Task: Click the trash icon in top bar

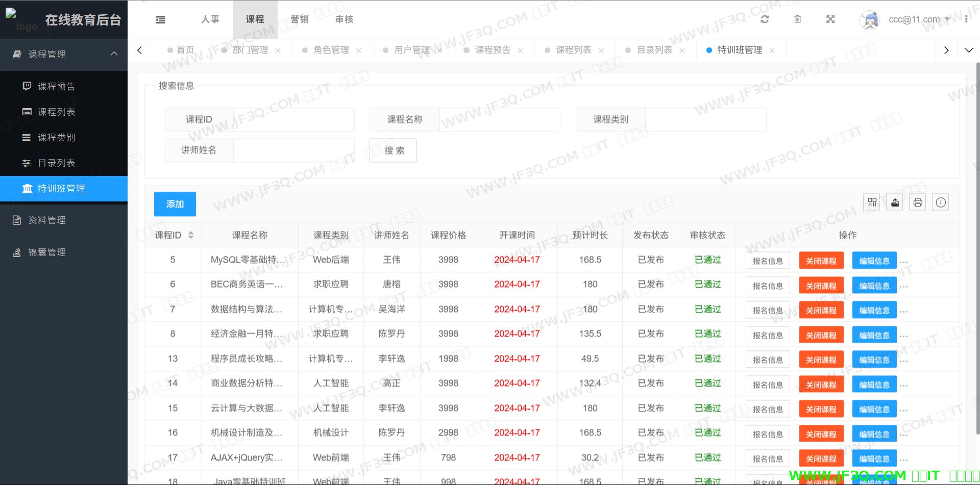Action: click(797, 19)
